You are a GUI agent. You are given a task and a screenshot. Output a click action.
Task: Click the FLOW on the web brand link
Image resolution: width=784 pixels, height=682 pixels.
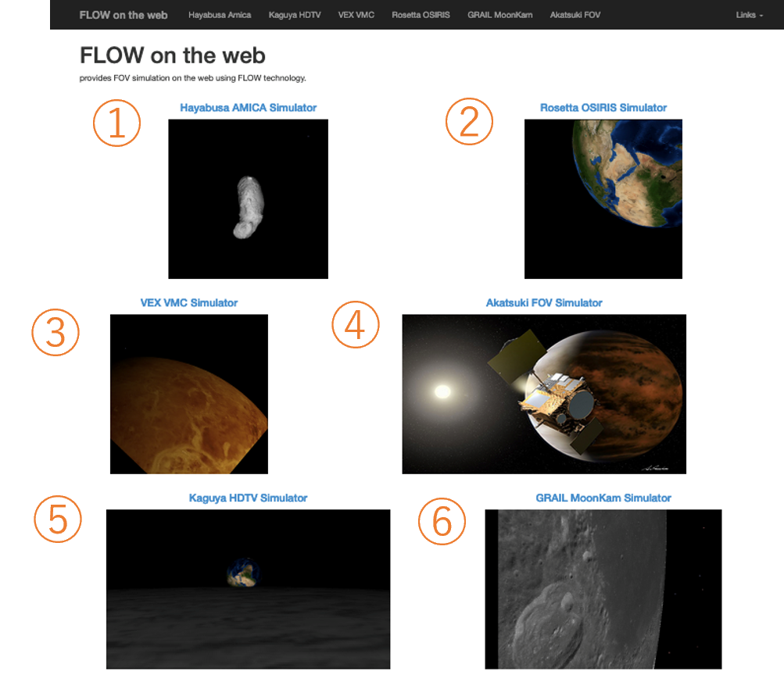point(123,15)
